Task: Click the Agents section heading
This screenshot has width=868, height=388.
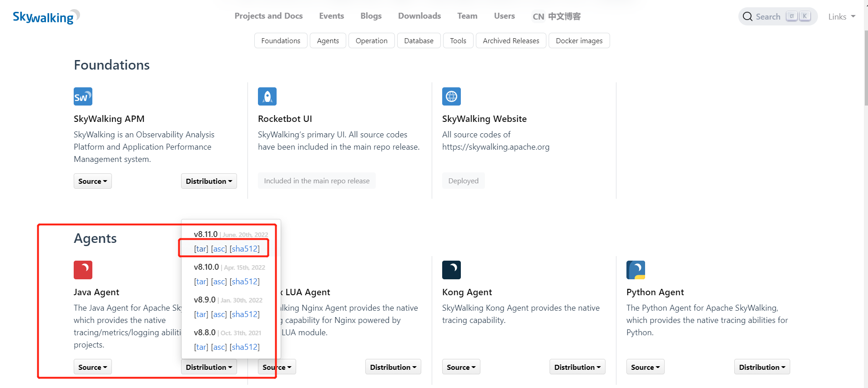Action: click(x=95, y=238)
